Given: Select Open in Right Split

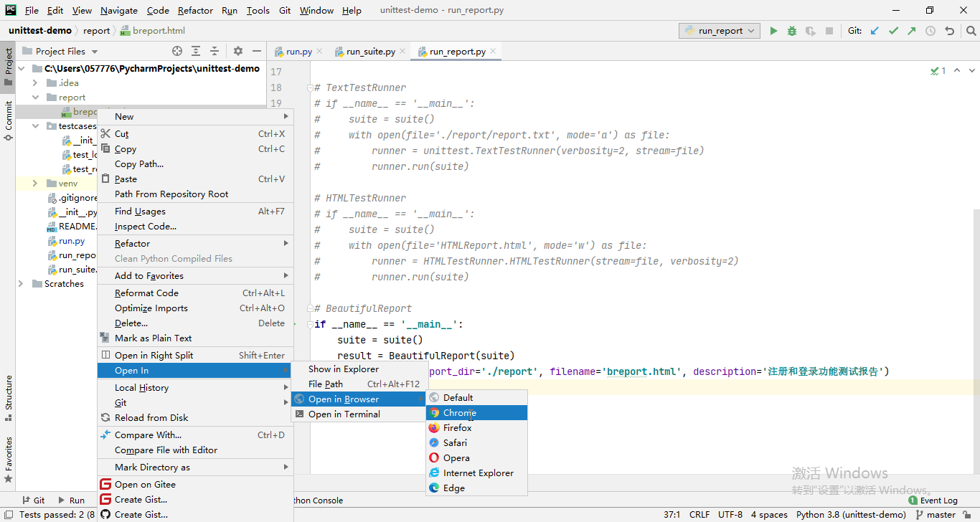Looking at the screenshot, I should tap(195, 356).
